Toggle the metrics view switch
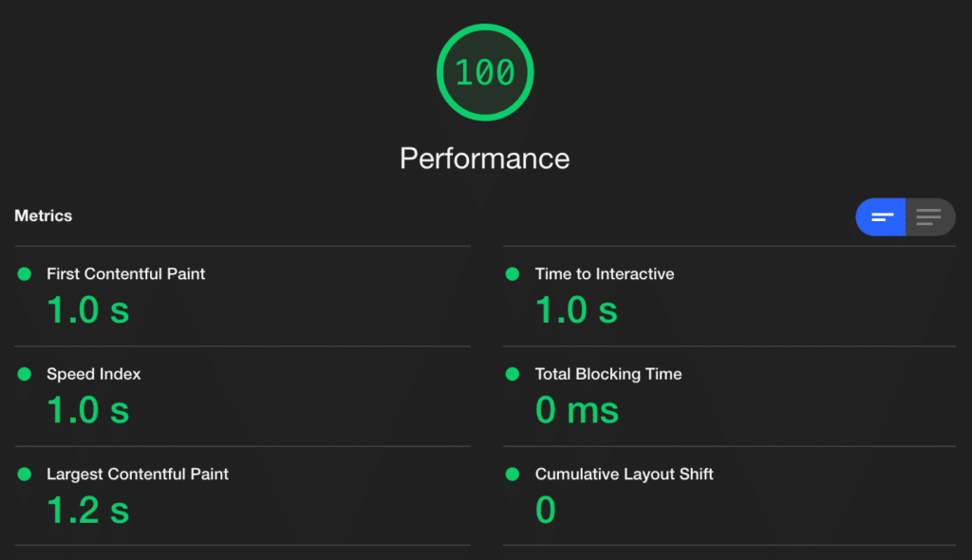The width and height of the screenshot is (972, 560). click(905, 216)
